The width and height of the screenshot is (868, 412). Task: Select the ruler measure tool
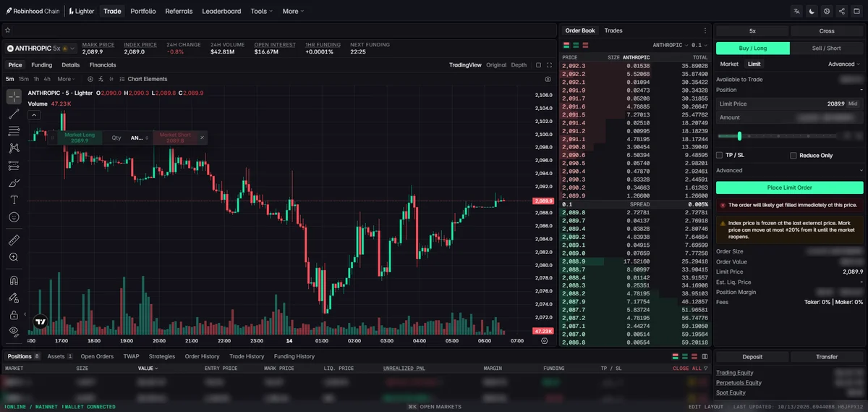point(14,240)
